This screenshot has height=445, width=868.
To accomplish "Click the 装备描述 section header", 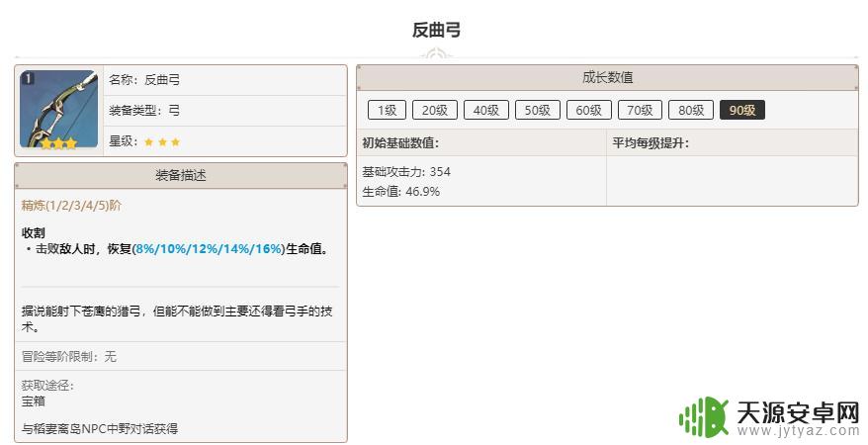I will (x=181, y=175).
